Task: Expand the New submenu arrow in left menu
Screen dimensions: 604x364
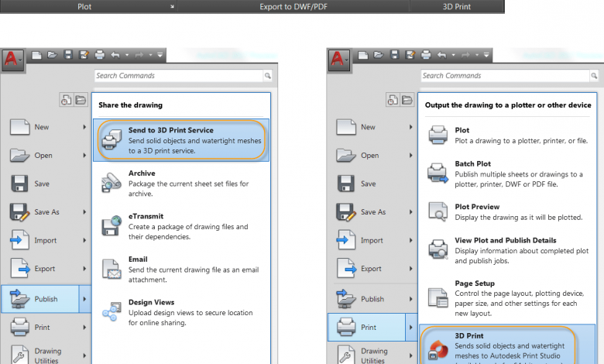Action: pyautogui.click(x=84, y=127)
